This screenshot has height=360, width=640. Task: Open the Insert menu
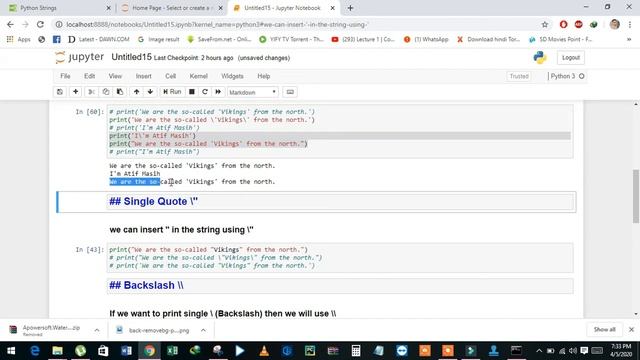pos(144,76)
